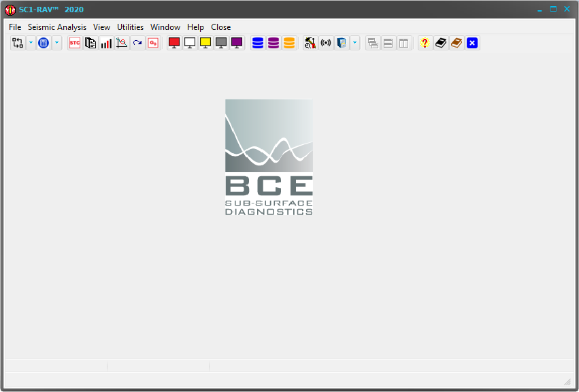579x392 pixels.
Task: Open the Help menu
Action: tap(195, 27)
